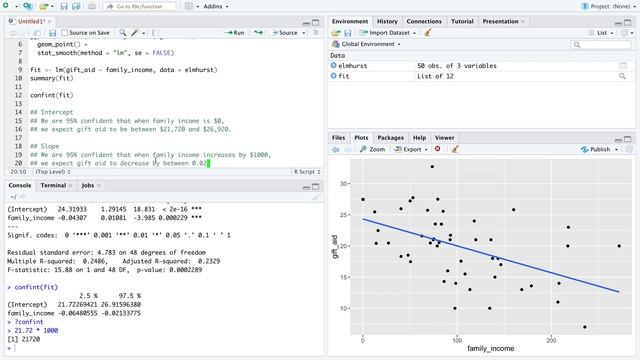This screenshot has width=640, height=360.
Task: Select the Tutorial tab
Action: tap(462, 21)
